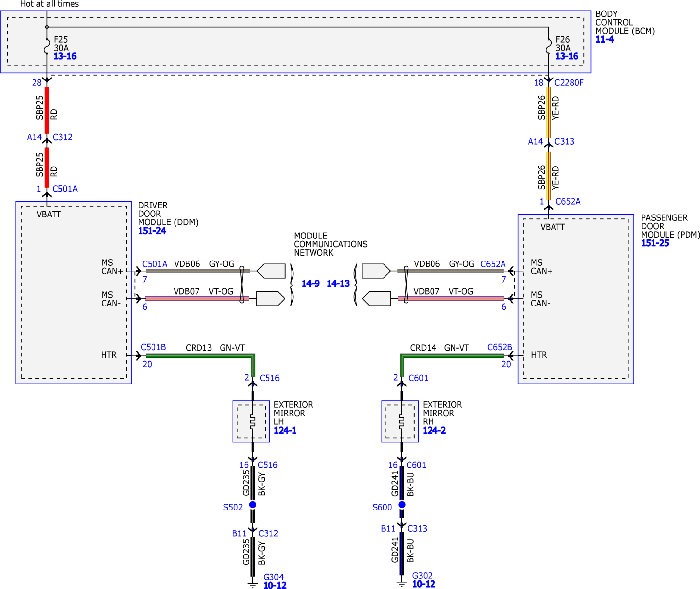Click the ground symbol at G304
The height and width of the screenshot is (589, 700).
click(253, 585)
